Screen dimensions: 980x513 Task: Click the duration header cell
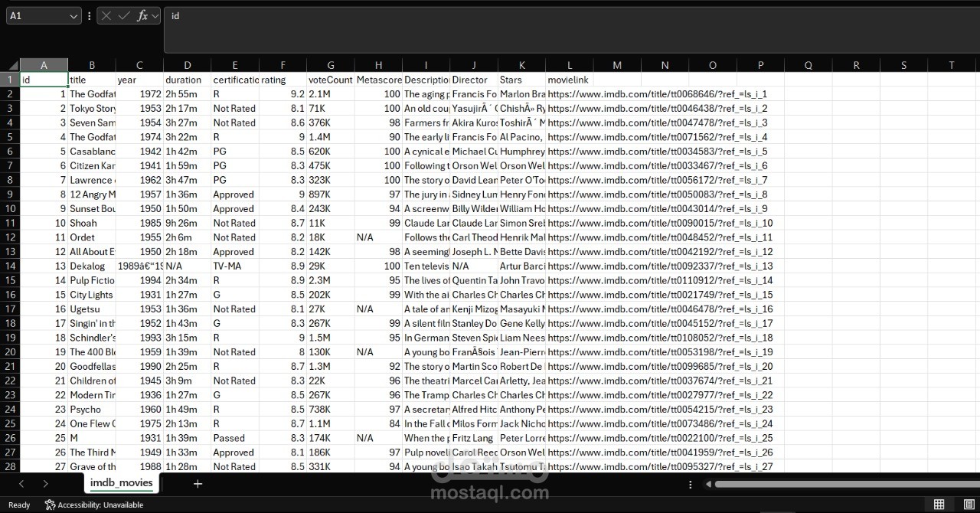187,80
